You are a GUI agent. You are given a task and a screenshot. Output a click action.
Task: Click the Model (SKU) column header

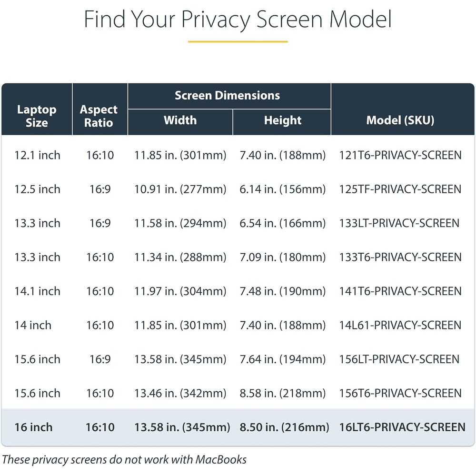click(400, 120)
